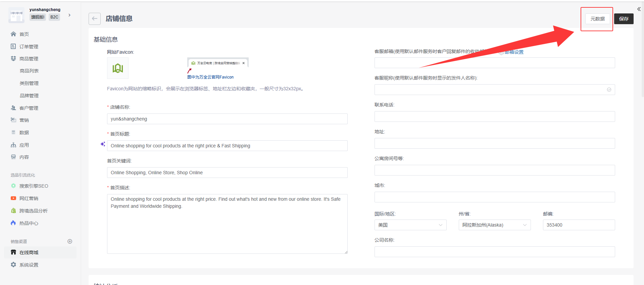Image resolution: width=644 pixels, height=285 pixels.
Task: Expand the yunshangcheng store switcher chevron
Action: coord(69,15)
